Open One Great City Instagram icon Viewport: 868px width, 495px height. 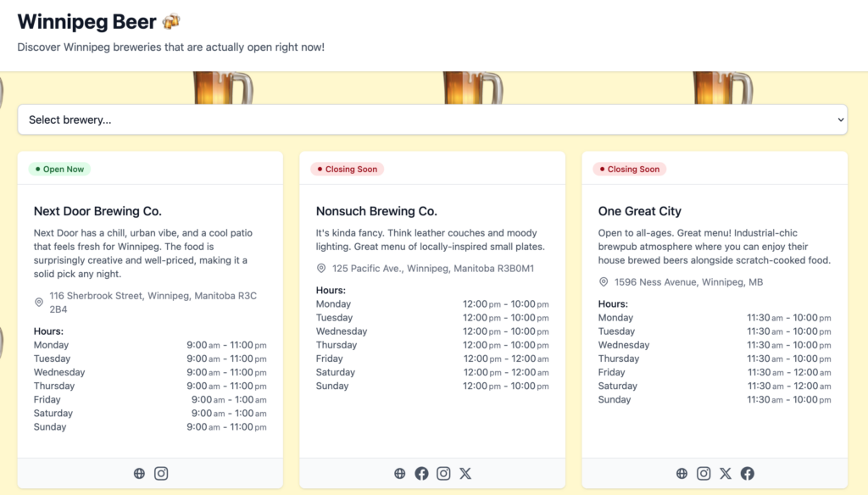(704, 474)
